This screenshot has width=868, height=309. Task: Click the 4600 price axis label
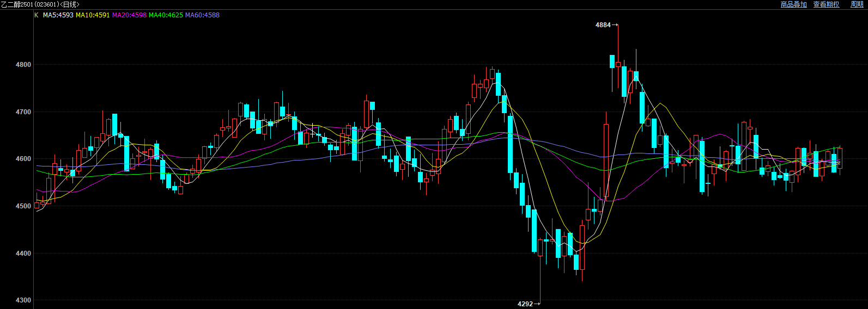(x=23, y=159)
